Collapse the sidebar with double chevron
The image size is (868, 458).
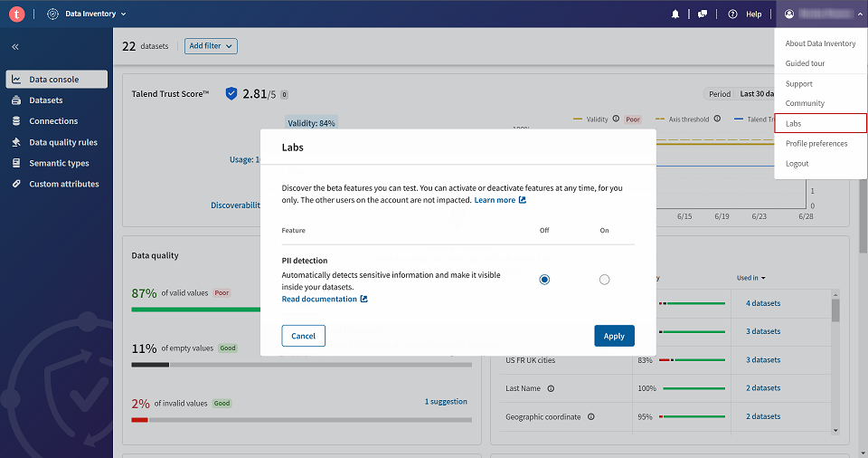coord(15,46)
